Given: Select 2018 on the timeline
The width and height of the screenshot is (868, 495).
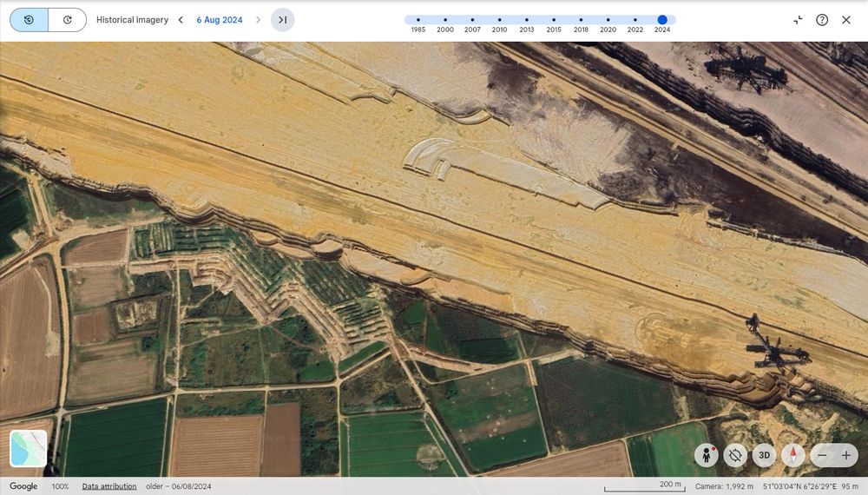Looking at the screenshot, I should coord(581,20).
